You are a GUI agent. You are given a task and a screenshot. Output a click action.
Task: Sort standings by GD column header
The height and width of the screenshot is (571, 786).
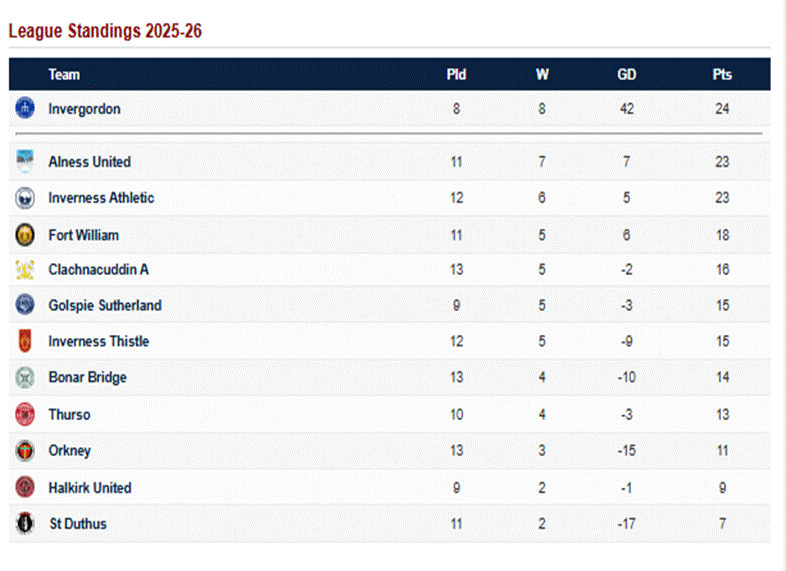pos(627,75)
